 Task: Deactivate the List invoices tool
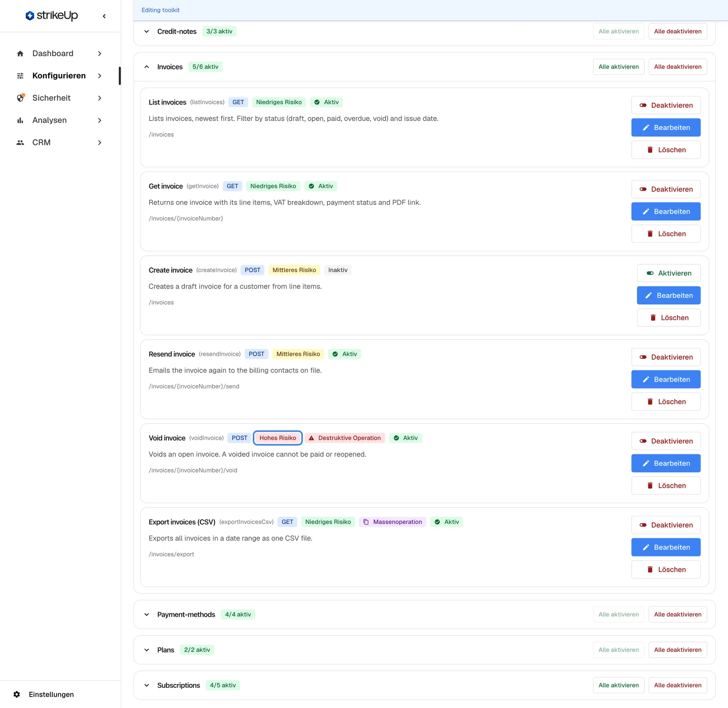coord(666,105)
